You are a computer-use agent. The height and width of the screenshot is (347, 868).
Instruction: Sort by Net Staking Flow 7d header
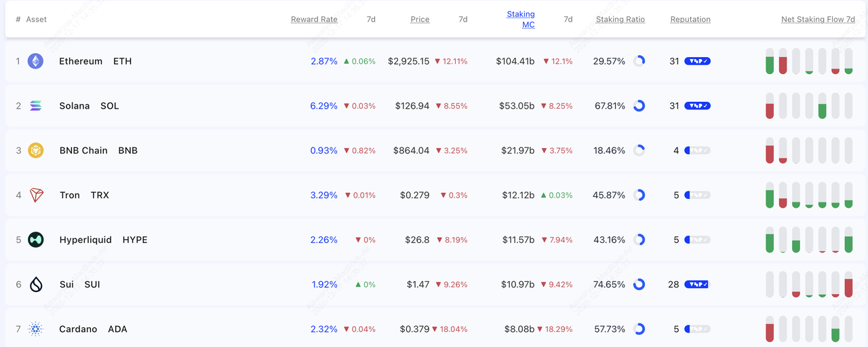[x=818, y=20]
